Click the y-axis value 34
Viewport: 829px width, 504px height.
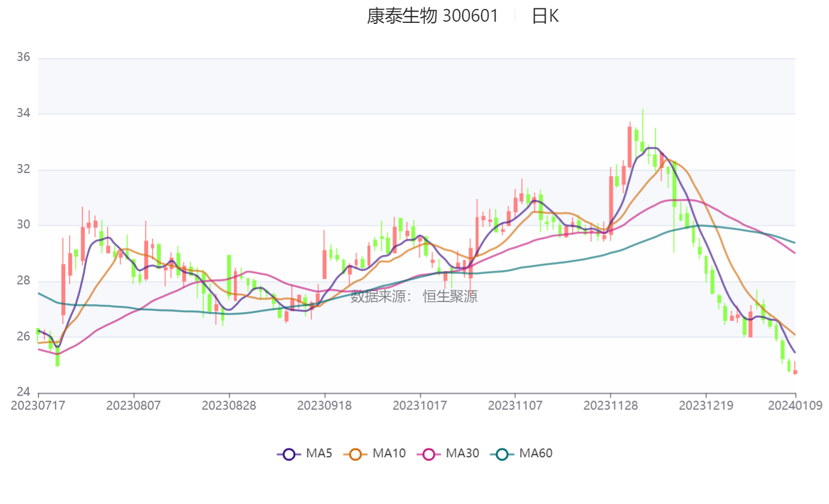[x=23, y=113]
